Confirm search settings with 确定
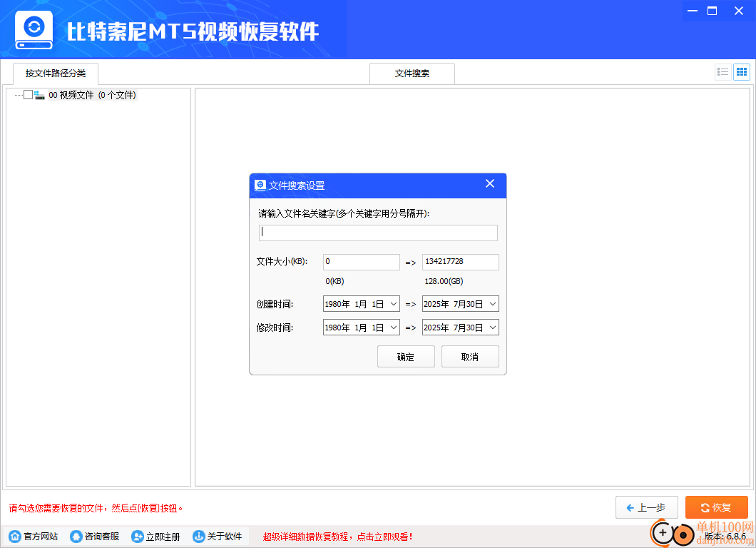Viewport: 756px width, 548px height. pos(406,357)
